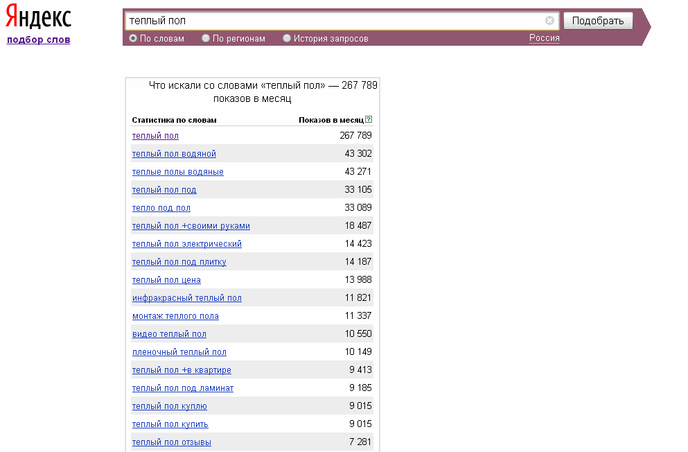Open the подбор слов link
The height and width of the screenshot is (452, 688).
[x=39, y=40]
